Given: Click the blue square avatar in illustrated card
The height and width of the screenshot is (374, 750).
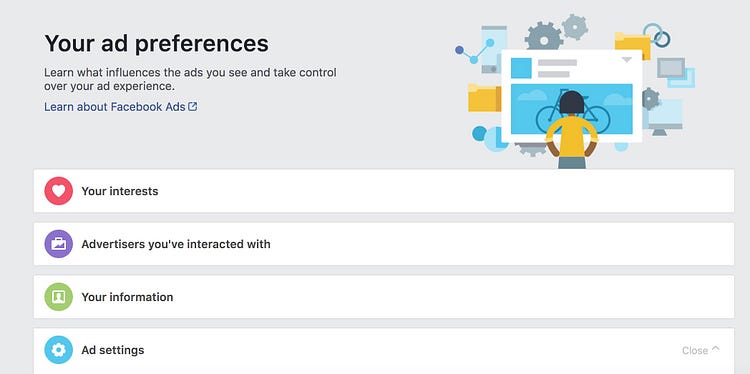Looking at the screenshot, I should [x=521, y=68].
